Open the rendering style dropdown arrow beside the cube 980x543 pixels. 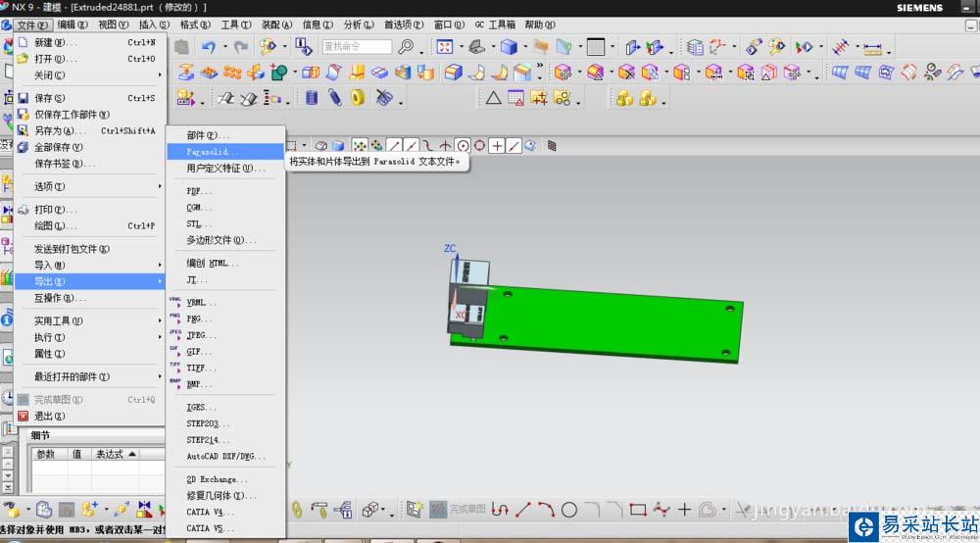pyautogui.click(x=525, y=47)
